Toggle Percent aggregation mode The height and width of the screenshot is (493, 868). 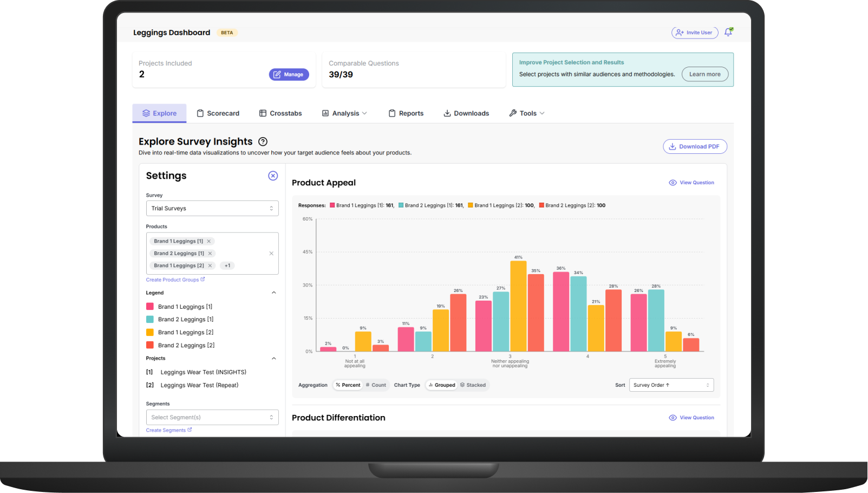pos(347,385)
